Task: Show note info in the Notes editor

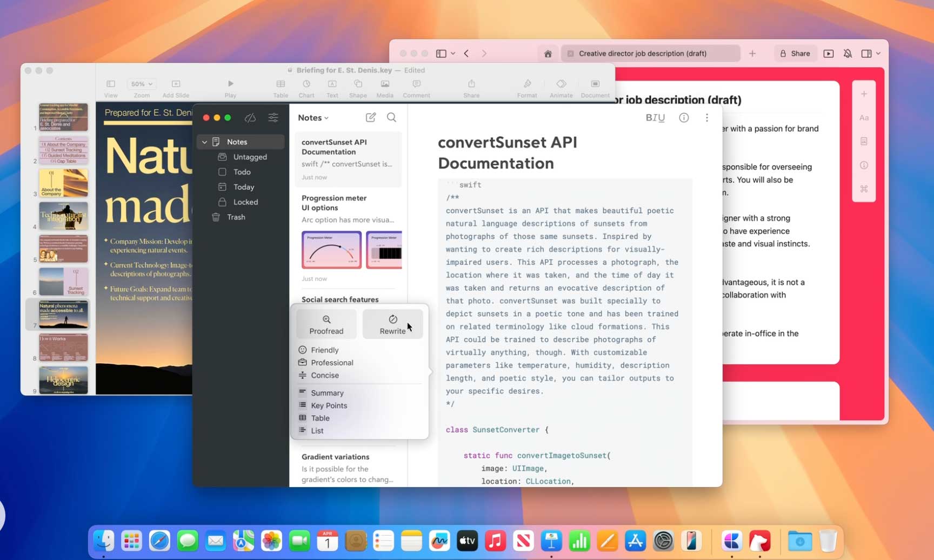Action: point(684,117)
